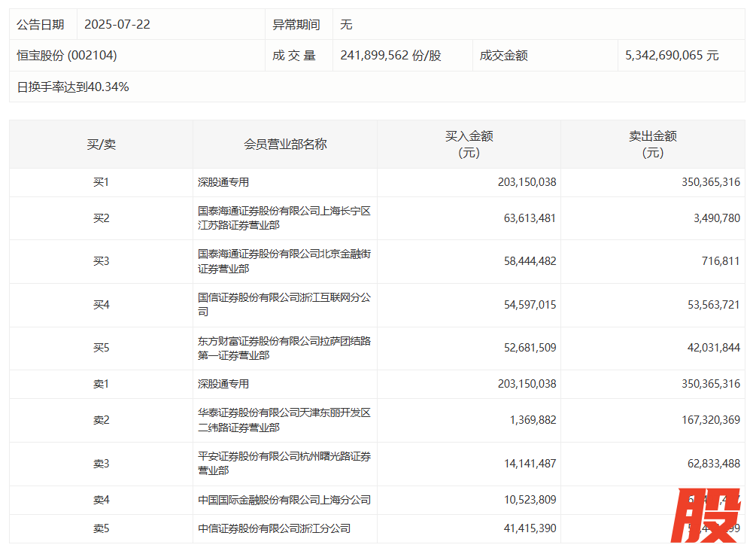Select 国信证券 浙江互联网分公司 entry

(x=284, y=305)
